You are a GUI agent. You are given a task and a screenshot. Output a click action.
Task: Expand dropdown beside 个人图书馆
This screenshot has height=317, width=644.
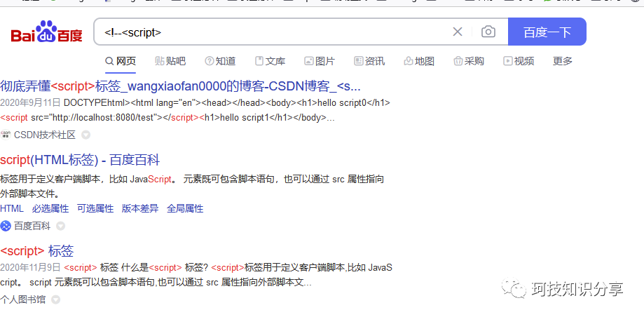(55, 299)
